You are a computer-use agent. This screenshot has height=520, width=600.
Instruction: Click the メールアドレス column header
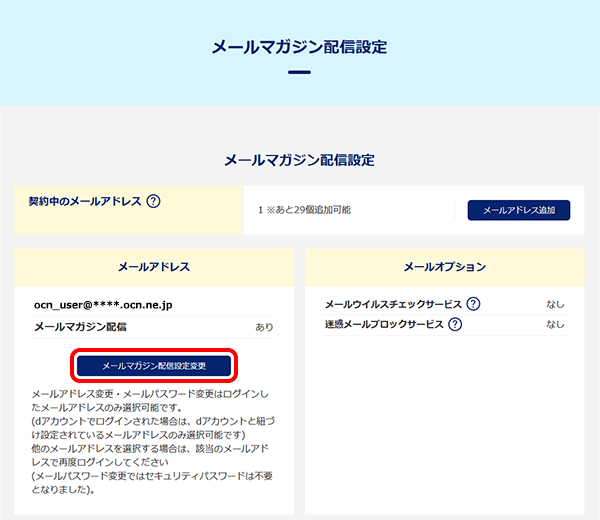154,267
